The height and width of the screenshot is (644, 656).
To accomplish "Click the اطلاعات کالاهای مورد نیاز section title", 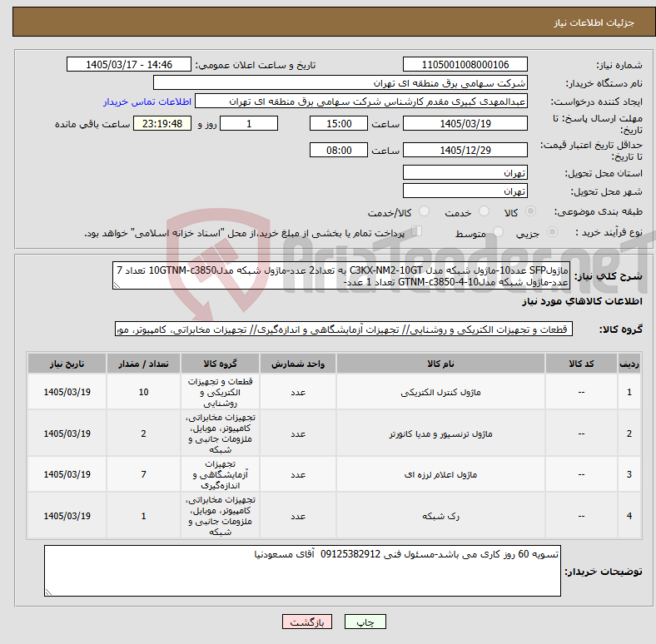I will click(582, 301).
